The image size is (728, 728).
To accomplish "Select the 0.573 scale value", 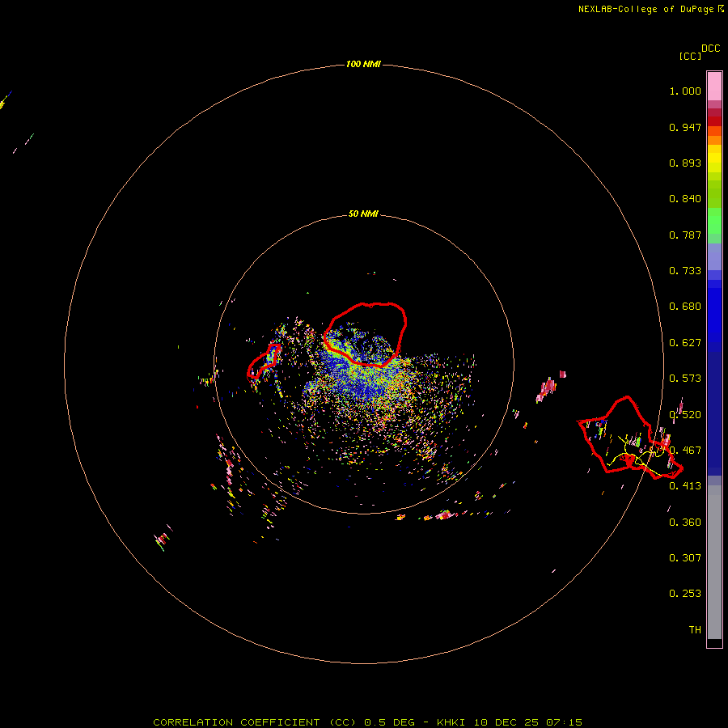I will click(685, 379).
